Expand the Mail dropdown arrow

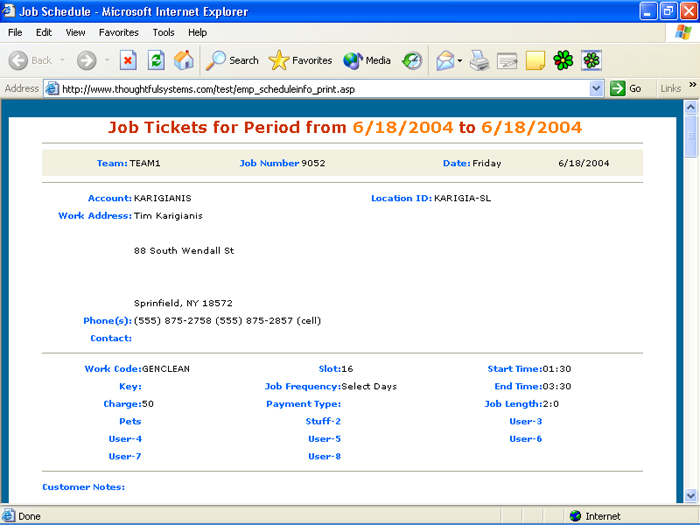460,61
